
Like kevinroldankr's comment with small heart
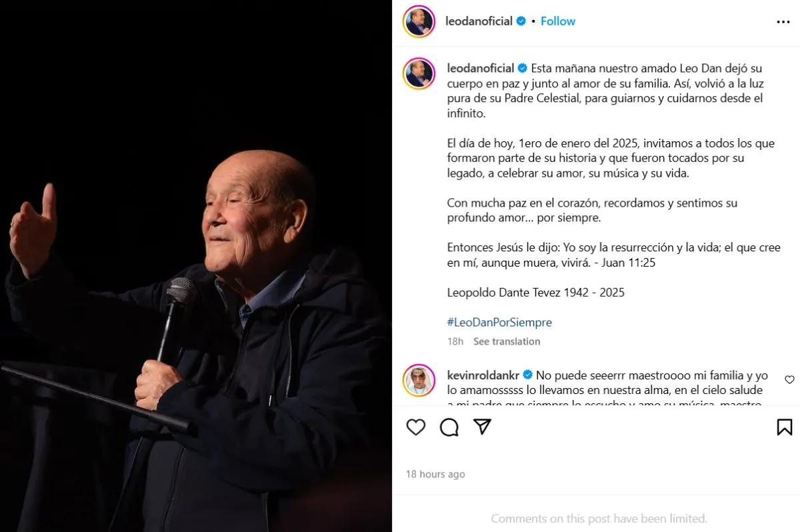coord(789,380)
